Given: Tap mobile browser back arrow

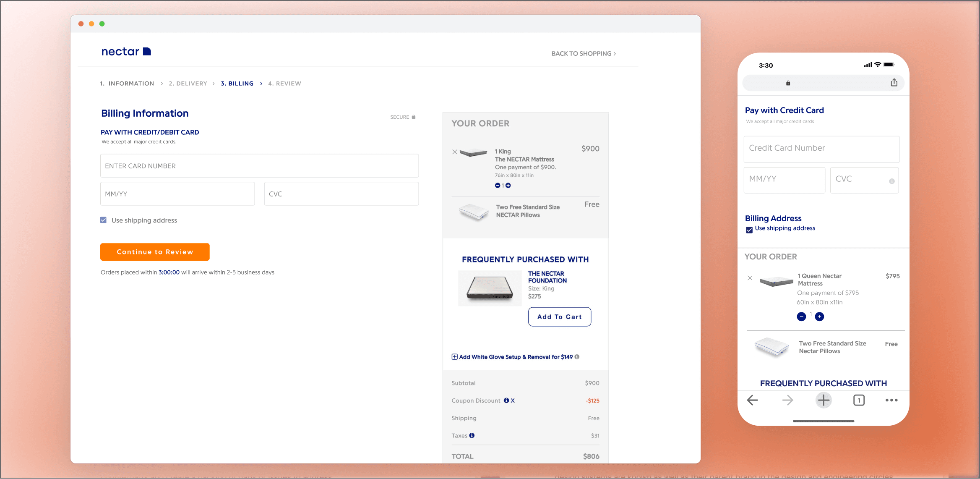Looking at the screenshot, I should (752, 400).
